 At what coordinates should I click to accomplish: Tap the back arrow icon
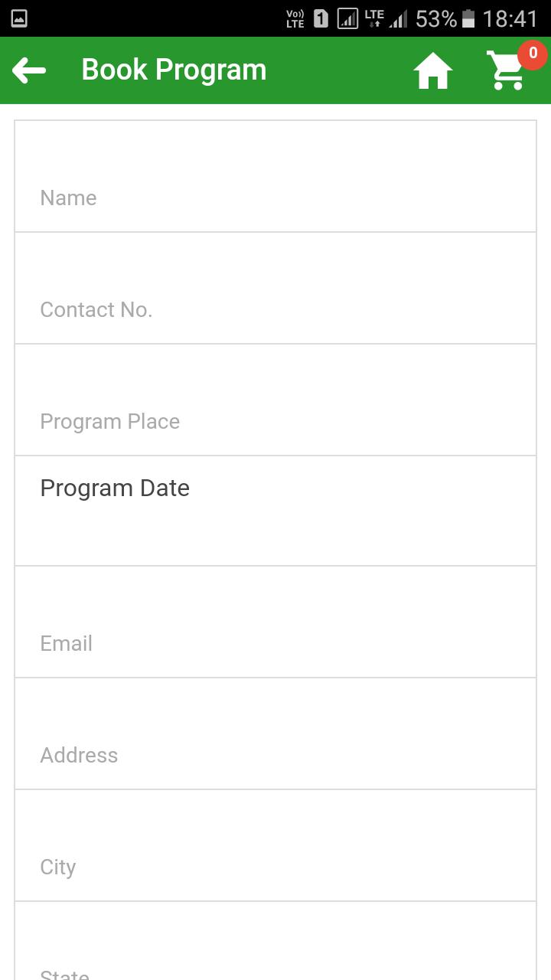pyautogui.click(x=29, y=71)
